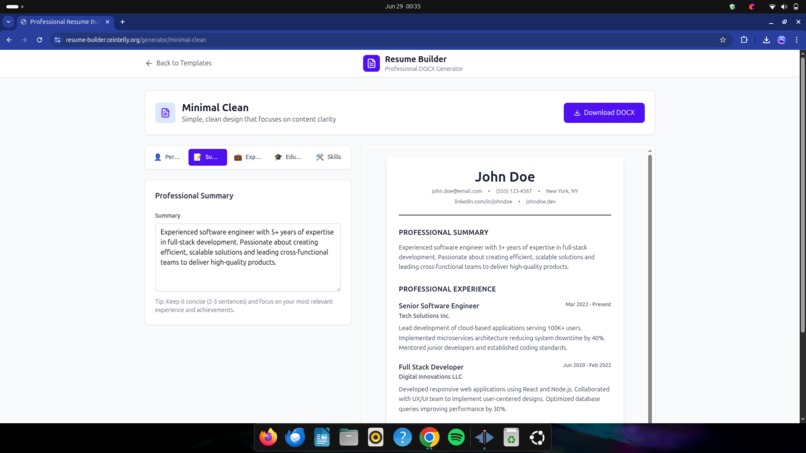Open the Help app from the dock
Viewport: 806px width, 453px height.
(x=402, y=438)
